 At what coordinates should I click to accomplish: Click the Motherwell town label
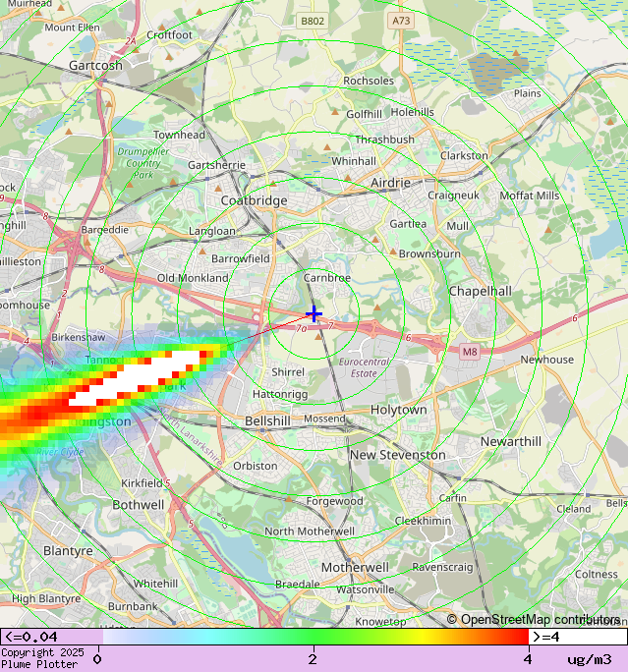click(x=355, y=568)
